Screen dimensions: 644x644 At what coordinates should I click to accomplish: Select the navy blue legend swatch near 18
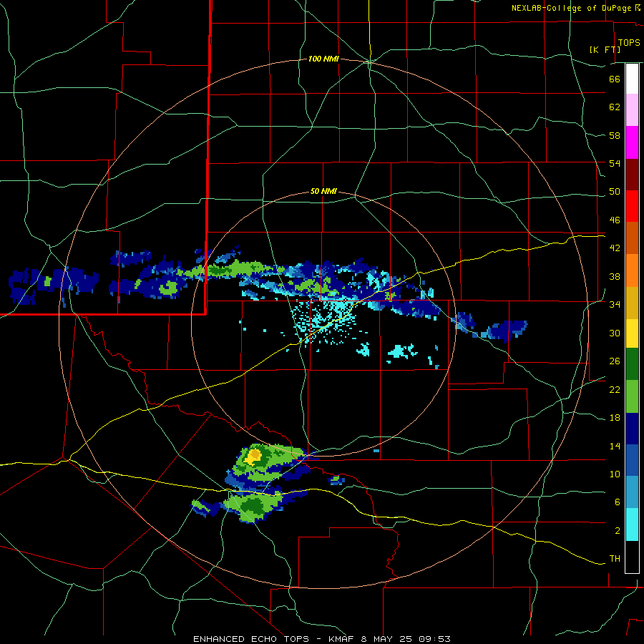click(x=632, y=429)
